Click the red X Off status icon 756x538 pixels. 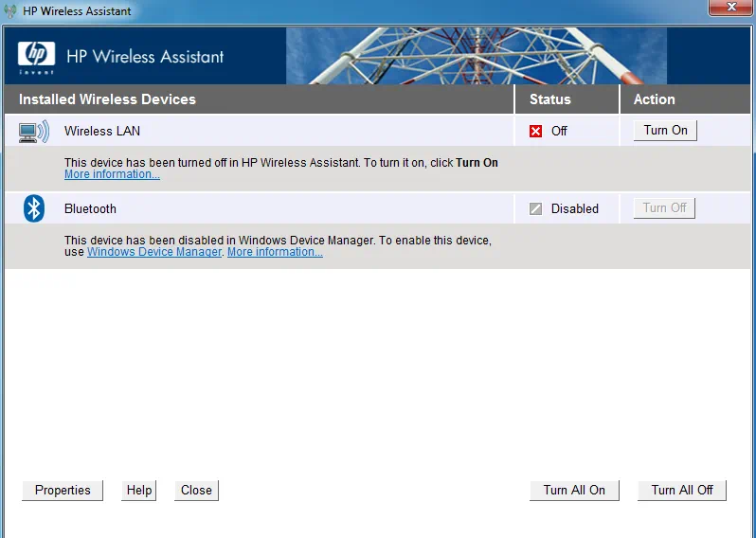tap(535, 131)
